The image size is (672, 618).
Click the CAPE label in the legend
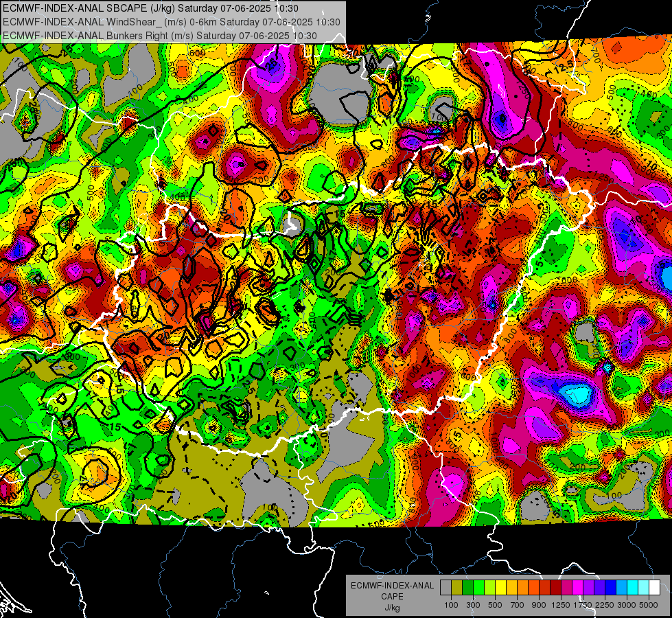click(x=392, y=596)
